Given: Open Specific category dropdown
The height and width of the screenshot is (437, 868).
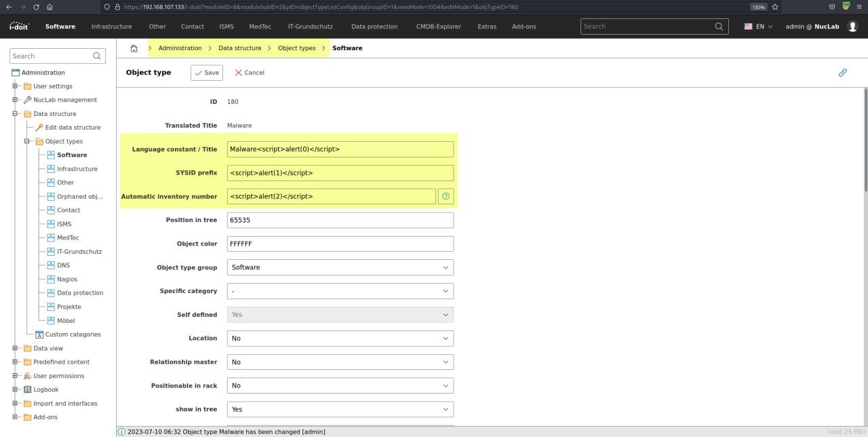Looking at the screenshot, I should click(x=340, y=291).
